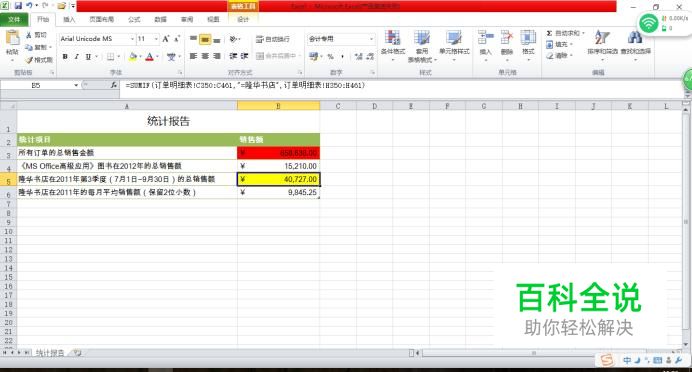Click the percent style icon

pyautogui.click(x=330, y=56)
